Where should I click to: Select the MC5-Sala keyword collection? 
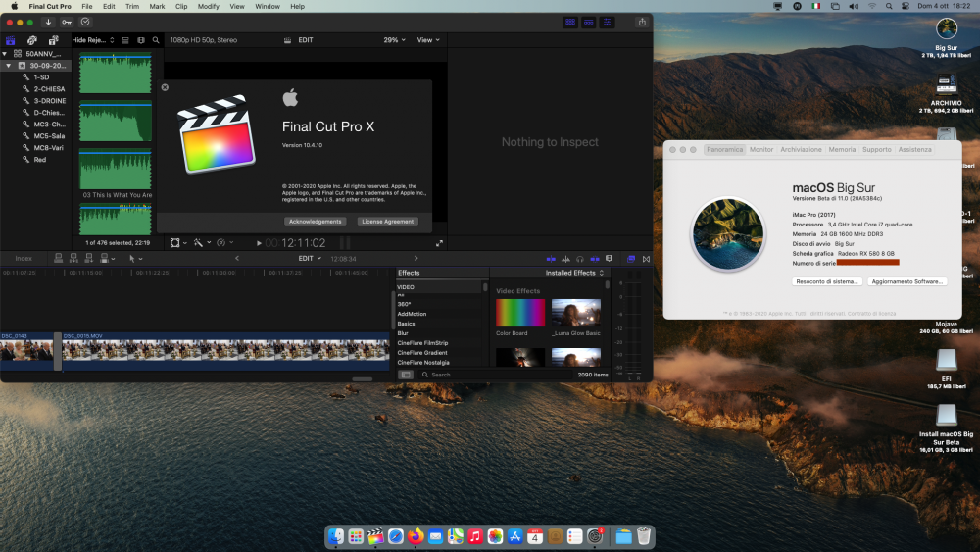coord(49,135)
